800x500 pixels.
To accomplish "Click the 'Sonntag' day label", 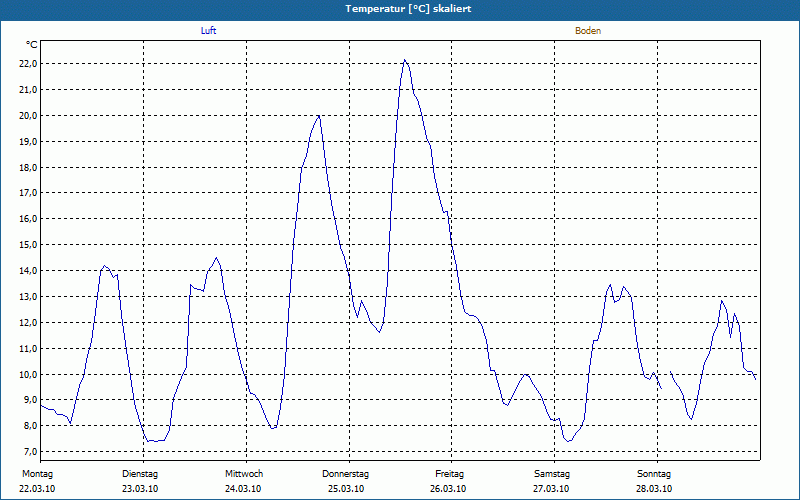I will (654, 474).
